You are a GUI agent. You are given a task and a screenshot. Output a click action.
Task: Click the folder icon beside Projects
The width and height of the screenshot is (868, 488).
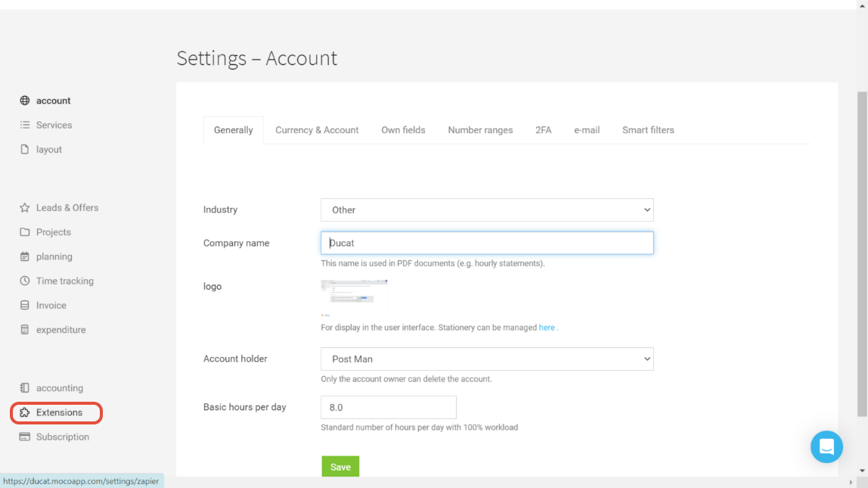pos(25,232)
